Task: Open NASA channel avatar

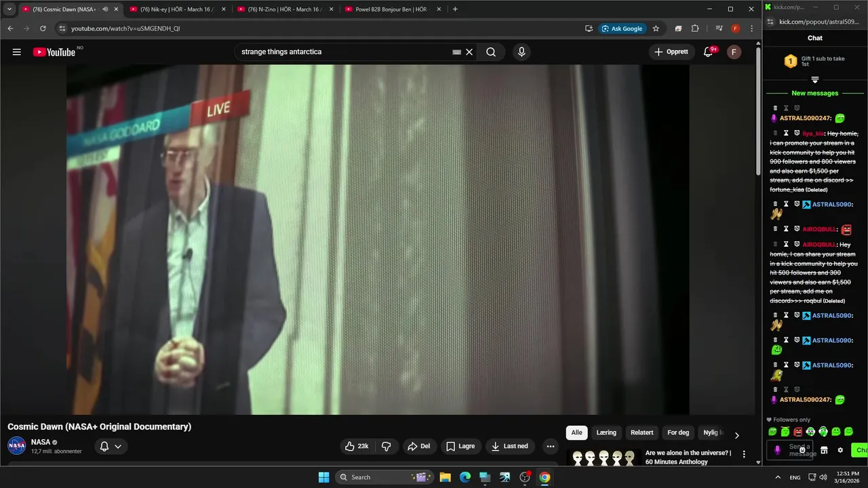Action: pyautogui.click(x=17, y=446)
